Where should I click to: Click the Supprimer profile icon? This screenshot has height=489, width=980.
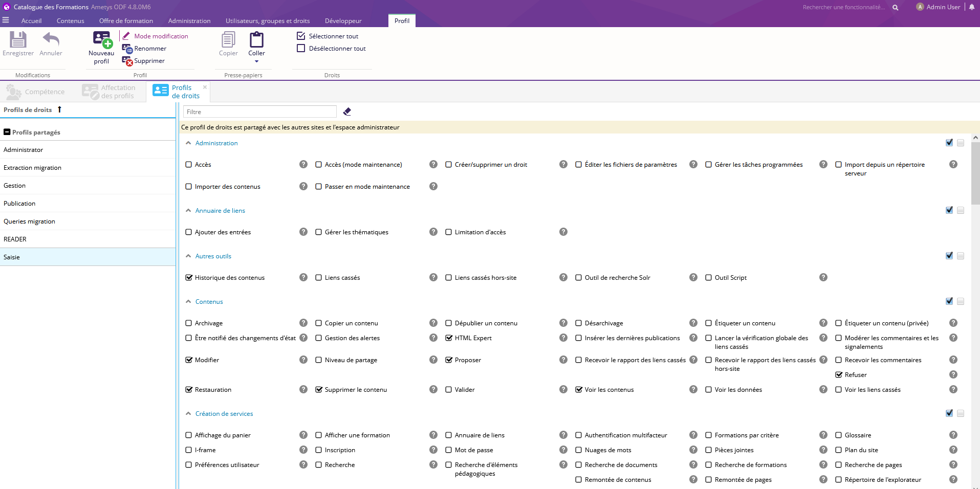tap(127, 61)
